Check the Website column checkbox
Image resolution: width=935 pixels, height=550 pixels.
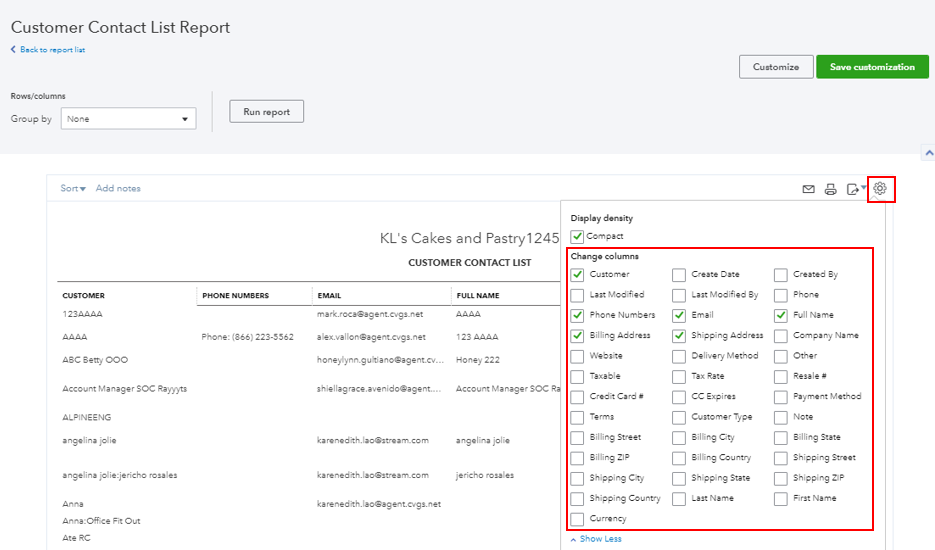577,356
